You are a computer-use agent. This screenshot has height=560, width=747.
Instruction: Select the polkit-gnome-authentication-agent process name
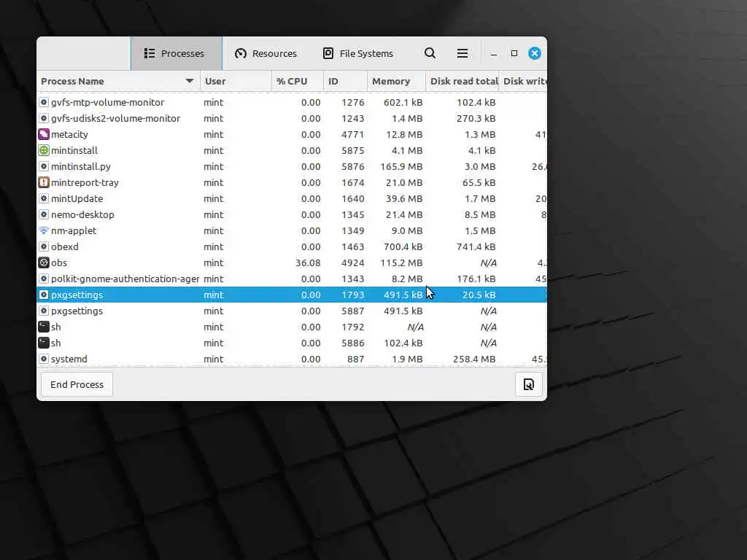click(125, 279)
